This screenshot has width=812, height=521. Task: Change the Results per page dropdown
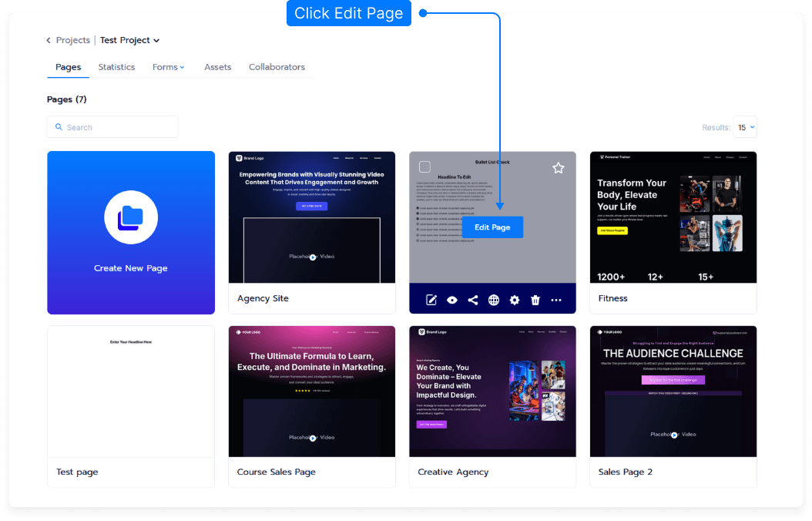point(745,127)
